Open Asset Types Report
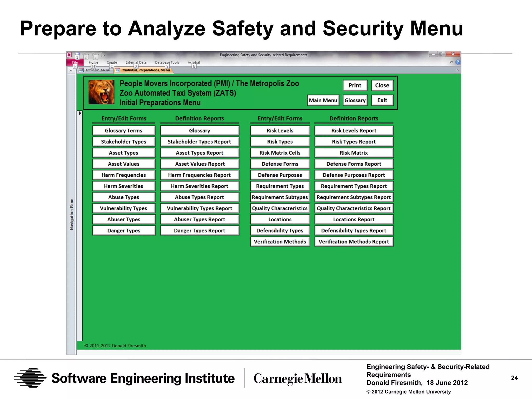 (199, 153)
